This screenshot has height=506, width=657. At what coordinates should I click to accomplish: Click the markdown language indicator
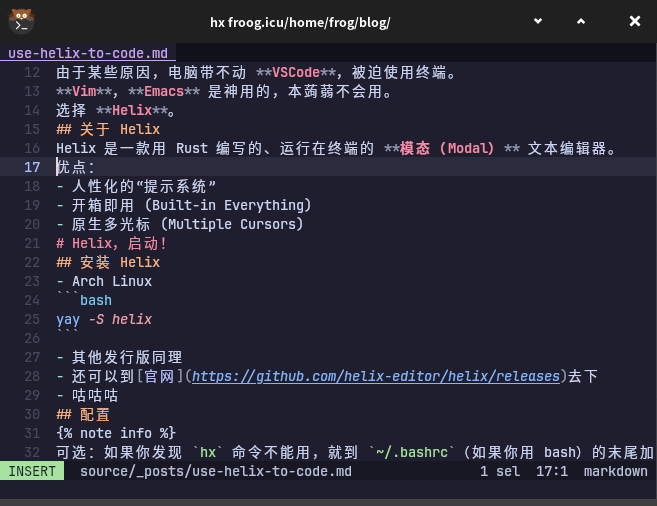(x=615, y=471)
